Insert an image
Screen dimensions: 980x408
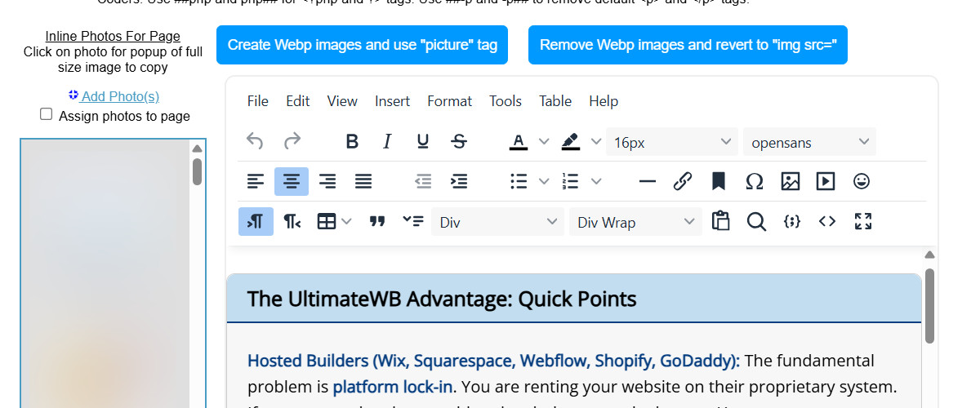(x=790, y=182)
